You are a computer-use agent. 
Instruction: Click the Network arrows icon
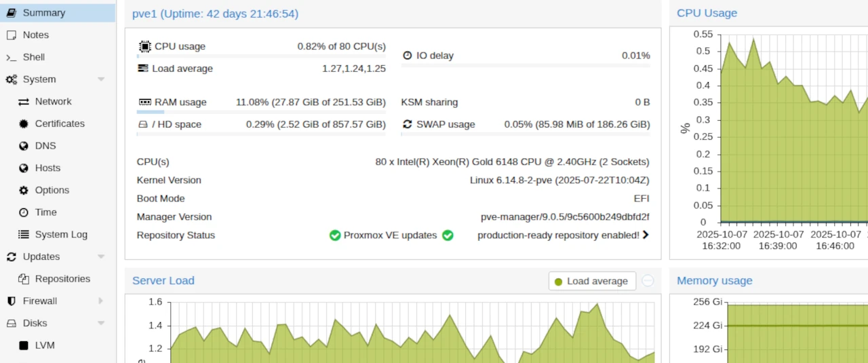tap(24, 102)
